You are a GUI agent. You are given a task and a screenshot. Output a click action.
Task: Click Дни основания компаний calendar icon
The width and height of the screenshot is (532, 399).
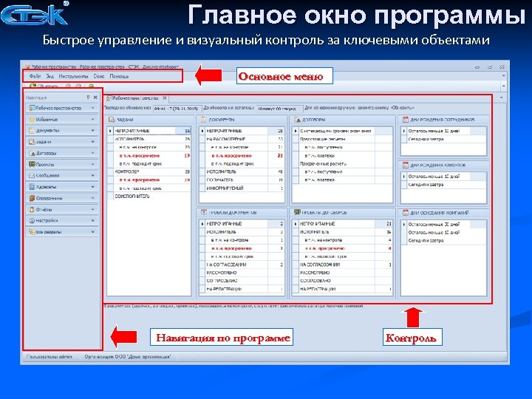[405, 213]
